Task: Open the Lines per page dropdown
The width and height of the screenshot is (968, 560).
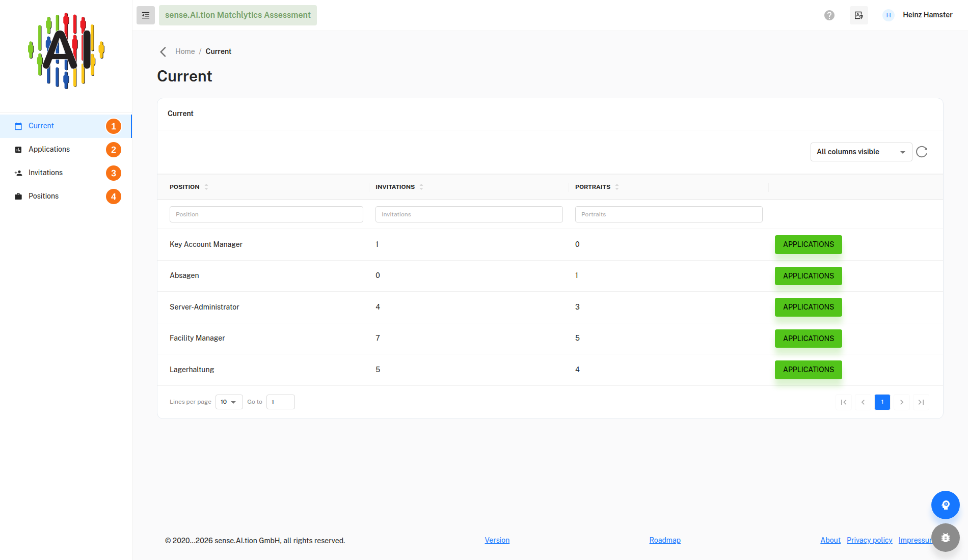Action: pos(229,402)
